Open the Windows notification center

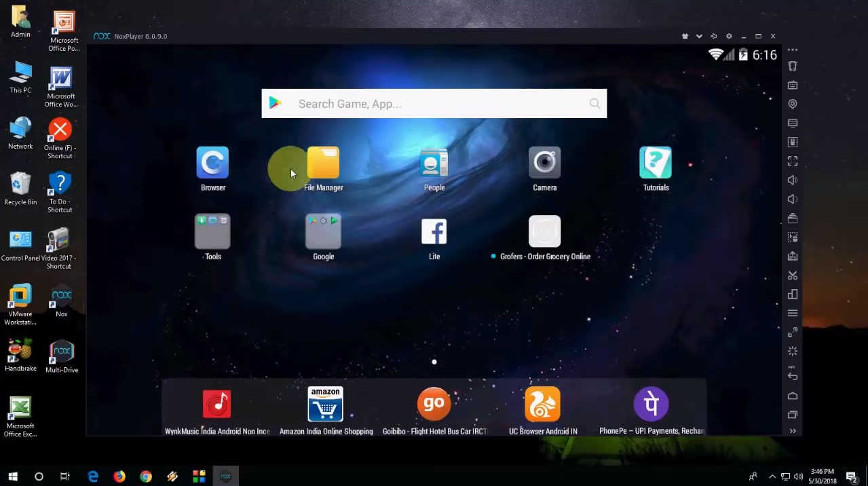tap(852, 476)
